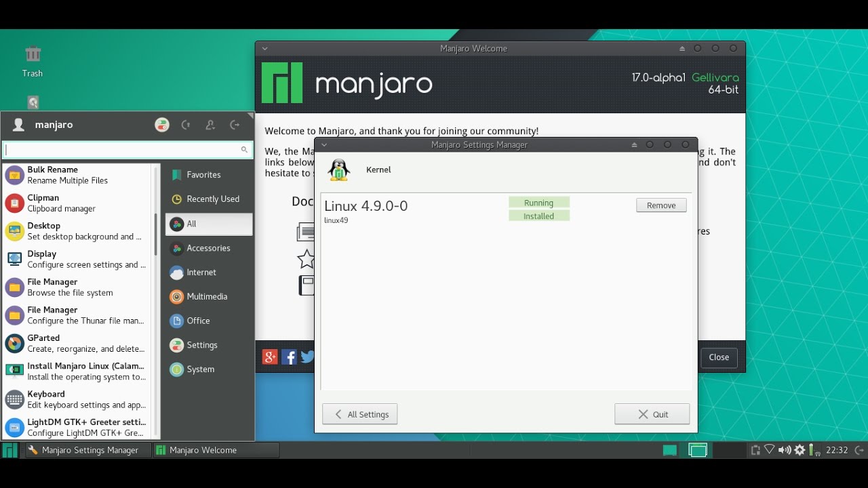Click the Google+ icon in Manjaro Welcome
Viewport: 868px width, 488px height.
click(270, 357)
